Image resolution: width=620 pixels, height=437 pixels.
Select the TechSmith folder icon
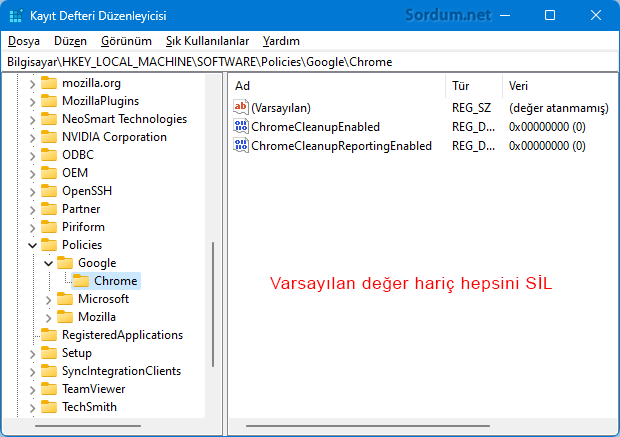click(x=49, y=407)
